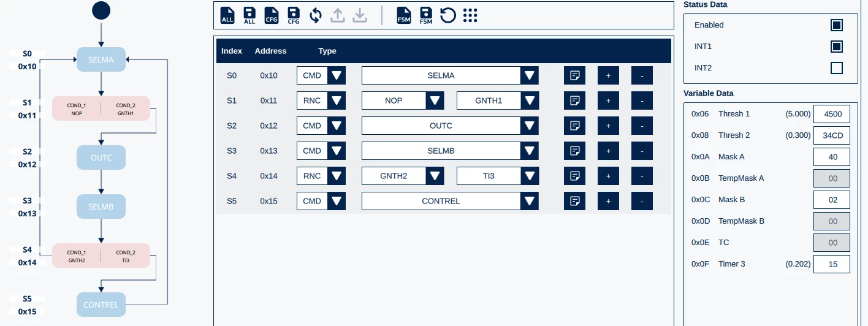
Task: Click the greyed upload arrow icon
Action: [x=338, y=15]
